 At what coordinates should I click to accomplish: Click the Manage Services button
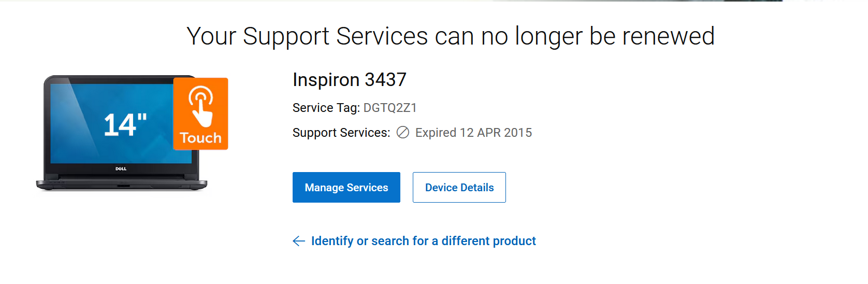[346, 188]
